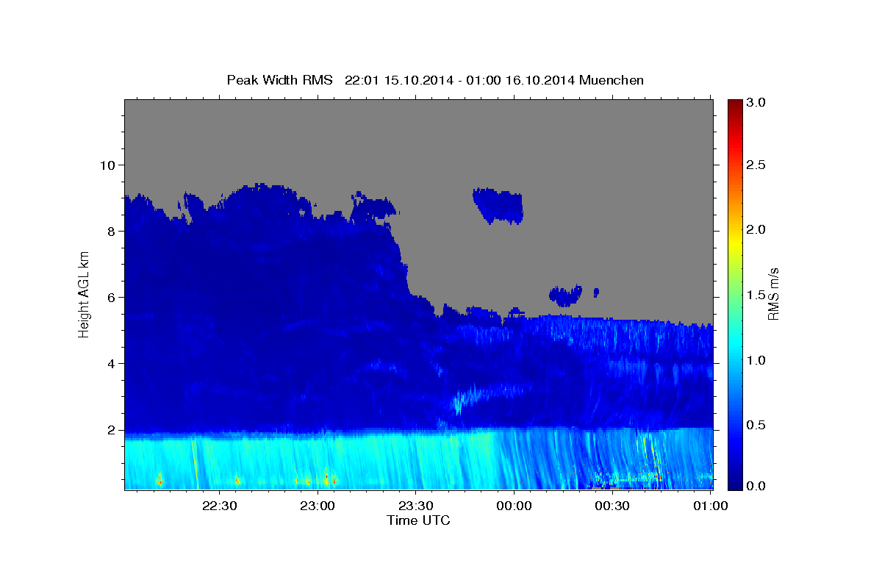The image size is (882, 588).
Task: Click the 01:00 time tick label
Action: (x=710, y=506)
